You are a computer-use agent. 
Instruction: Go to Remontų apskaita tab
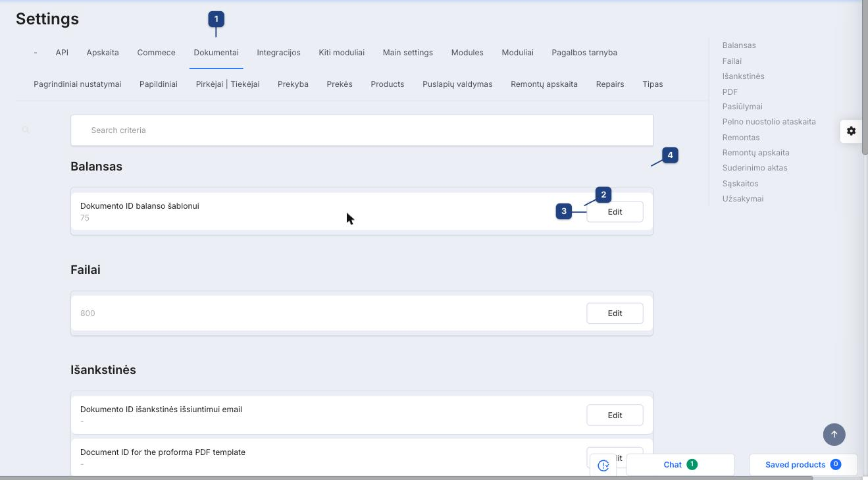[544, 84]
